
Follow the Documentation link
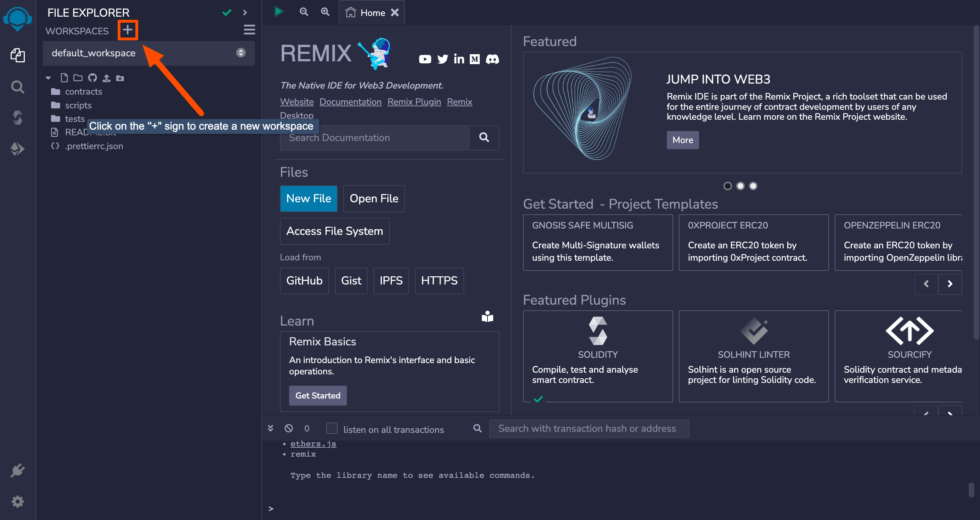point(350,102)
